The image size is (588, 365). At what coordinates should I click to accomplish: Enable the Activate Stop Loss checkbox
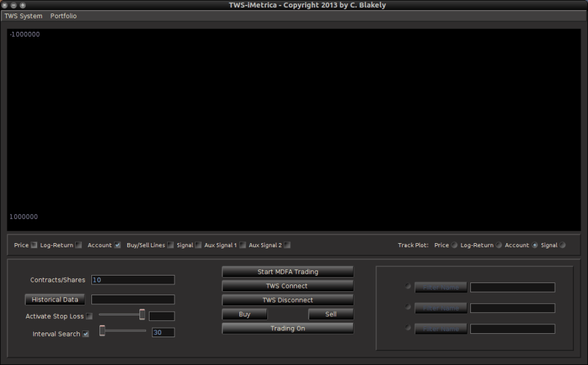[89, 316]
